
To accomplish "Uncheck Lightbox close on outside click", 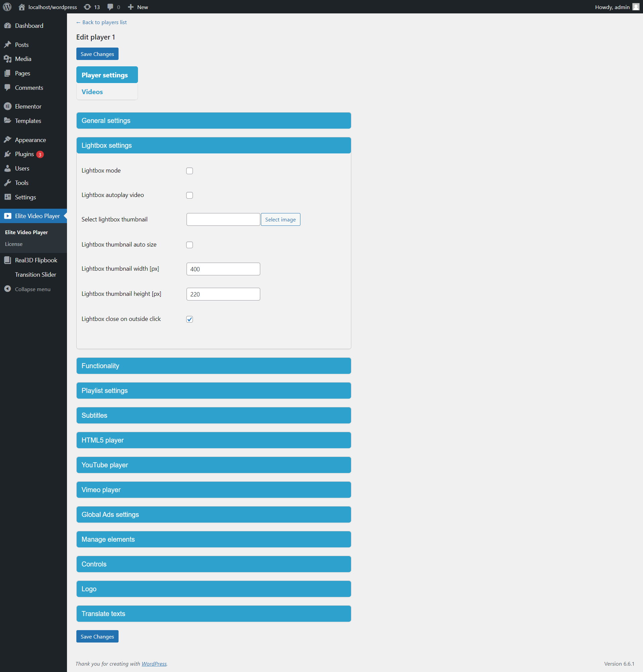I will click(x=190, y=319).
